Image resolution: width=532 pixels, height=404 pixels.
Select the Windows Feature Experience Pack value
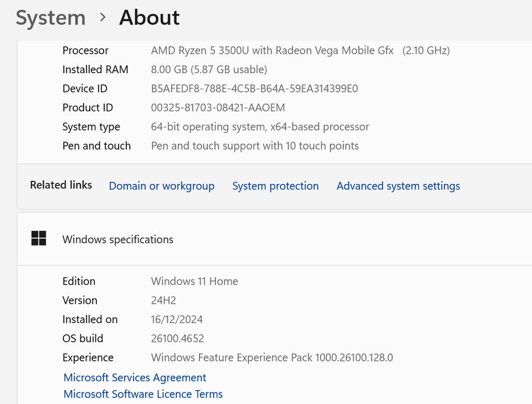click(x=272, y=357)
